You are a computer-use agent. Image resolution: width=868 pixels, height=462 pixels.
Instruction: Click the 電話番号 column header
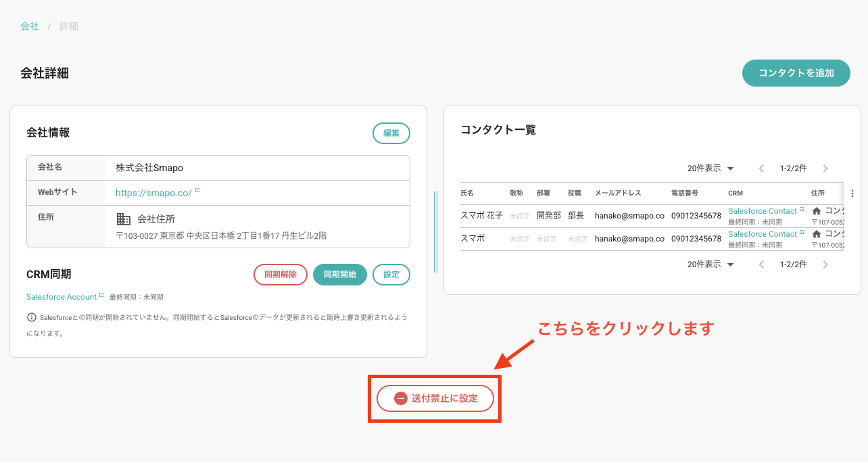(x=685, y=193)
